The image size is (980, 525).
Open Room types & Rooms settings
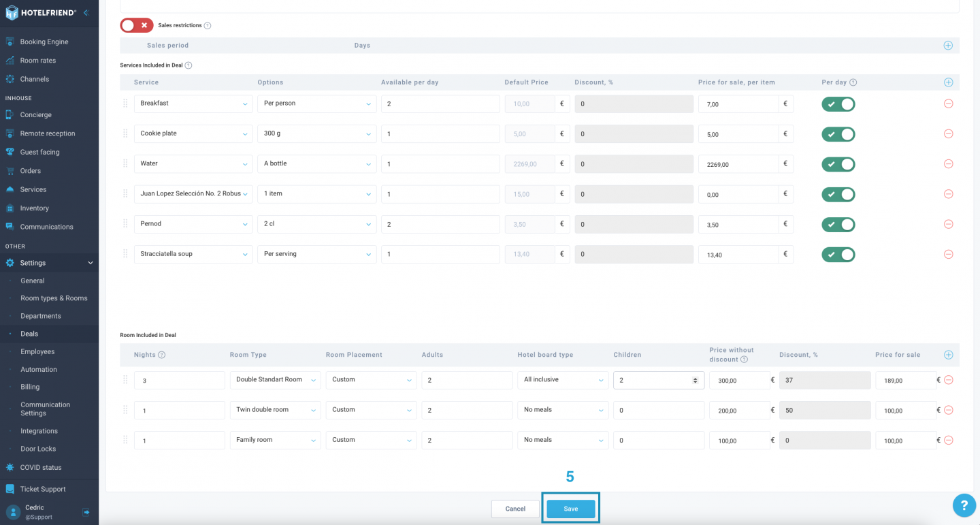54,298
